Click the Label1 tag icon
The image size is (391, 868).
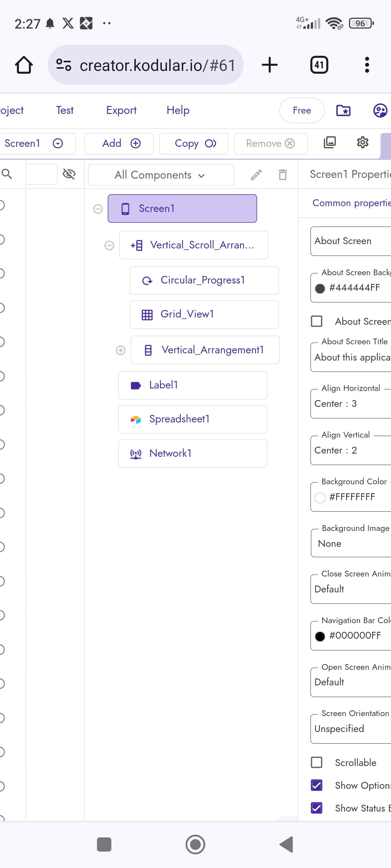[136, 386]
